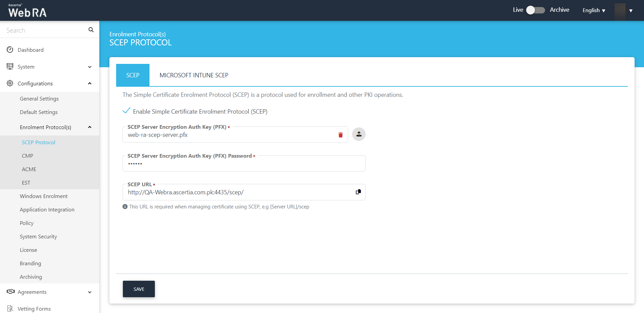Click the PFX Password field
Screen dimensions: 644x313
click(244, 163)
